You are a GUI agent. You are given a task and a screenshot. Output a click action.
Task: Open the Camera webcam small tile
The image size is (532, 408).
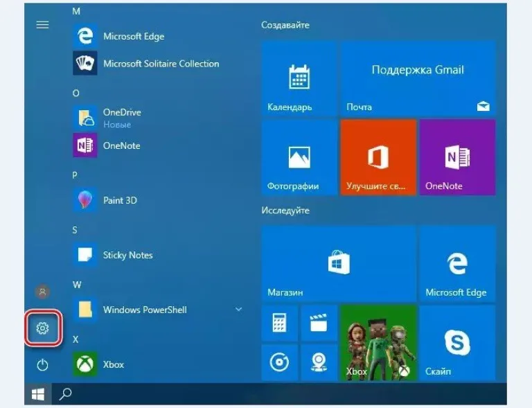(319, 362)
